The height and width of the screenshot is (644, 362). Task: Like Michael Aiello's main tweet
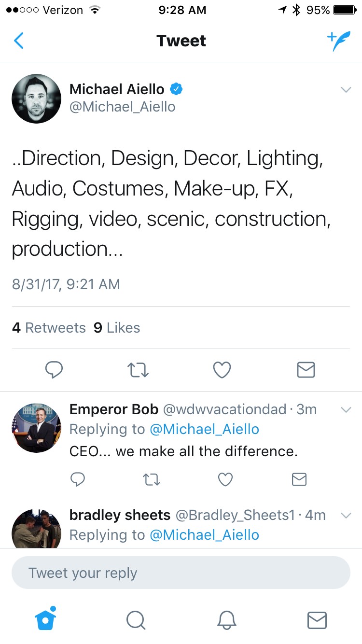(x=222, y=370)
